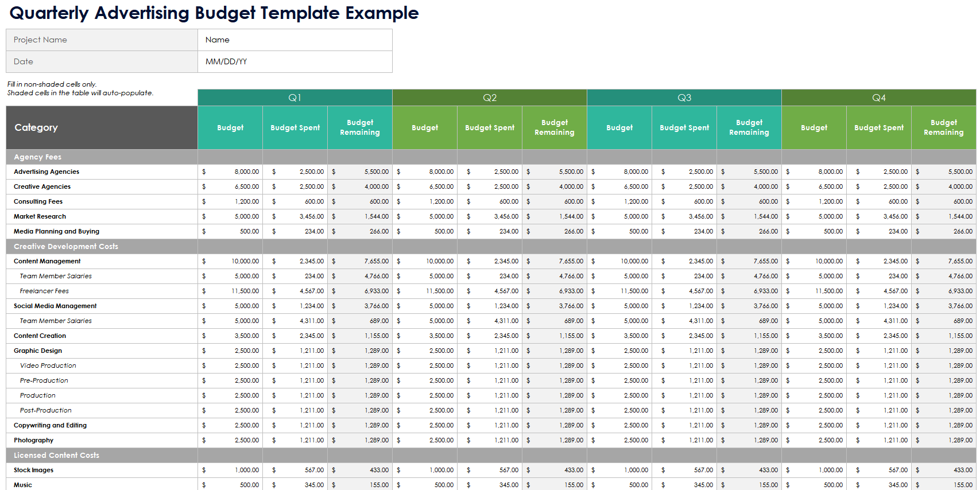Click the Q2 Budget Remaining column header

pos(554,127)
